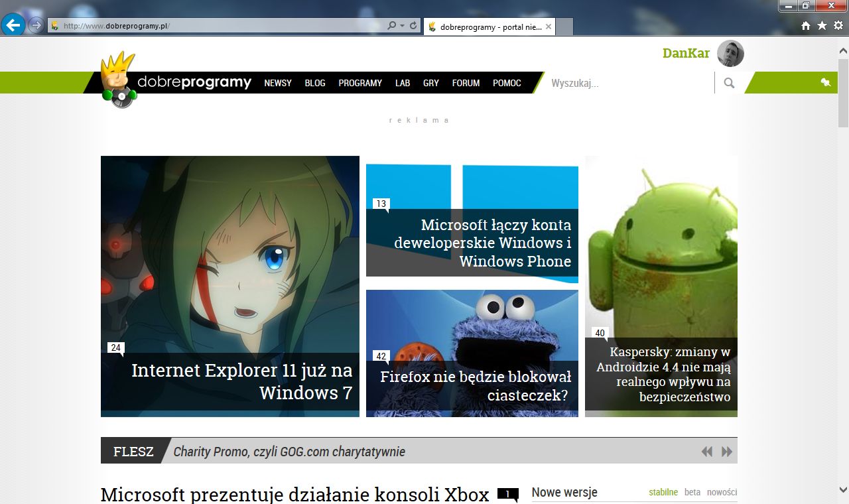Select the beta tab in Nowe wersje
849x504 pixels.
click(692, 493)
